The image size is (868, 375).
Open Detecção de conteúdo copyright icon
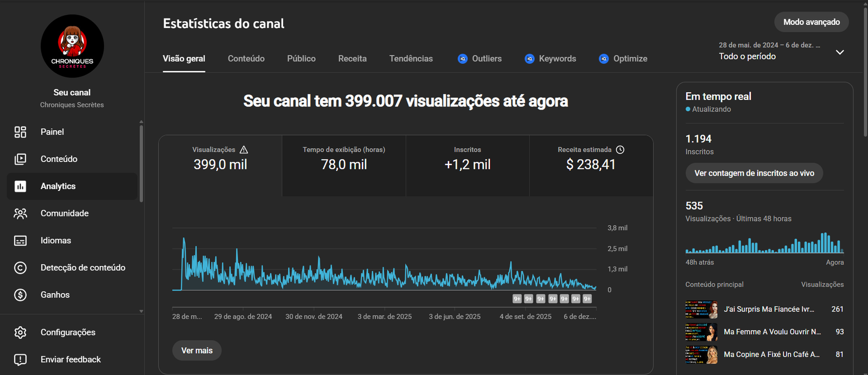pos(20,268)
